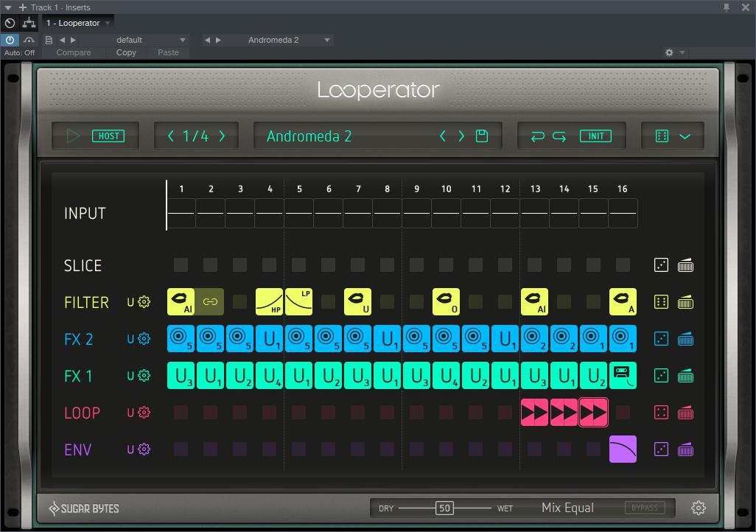Viewport: 756px width, 532px height.
Task: Click the Sugar Bytes logo
Action: coord(84,508)
